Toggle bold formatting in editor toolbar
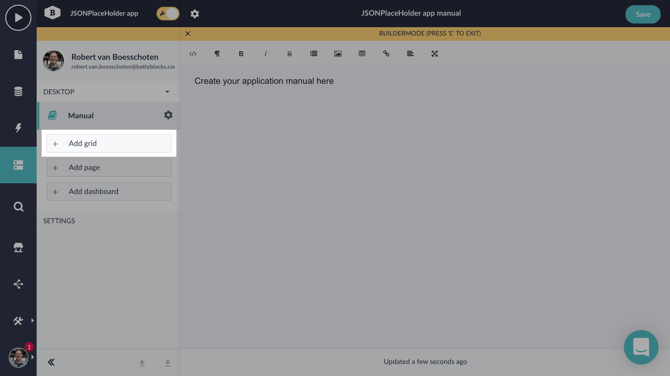The image size is (670, 376). 241,54
